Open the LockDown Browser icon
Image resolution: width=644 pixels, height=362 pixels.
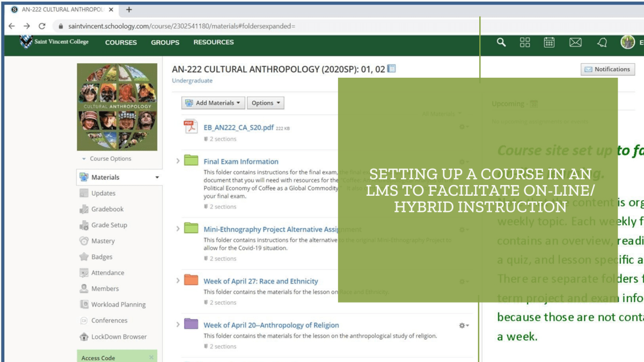tap(85, 337)
